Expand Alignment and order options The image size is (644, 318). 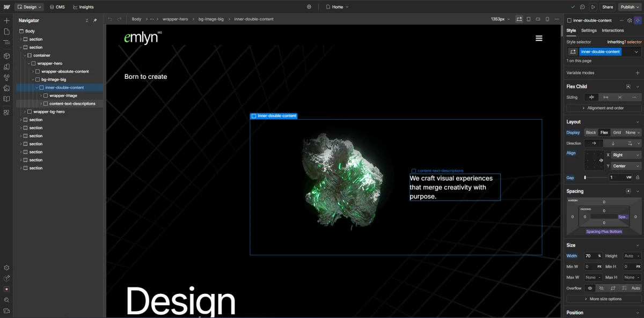604,108
